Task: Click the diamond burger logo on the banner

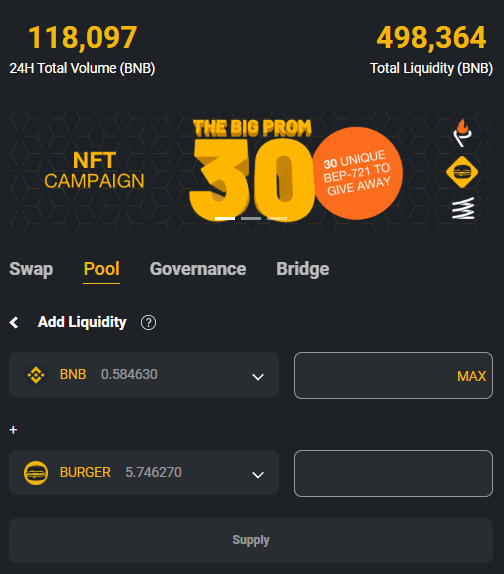Action: click(x=462, y=172)
